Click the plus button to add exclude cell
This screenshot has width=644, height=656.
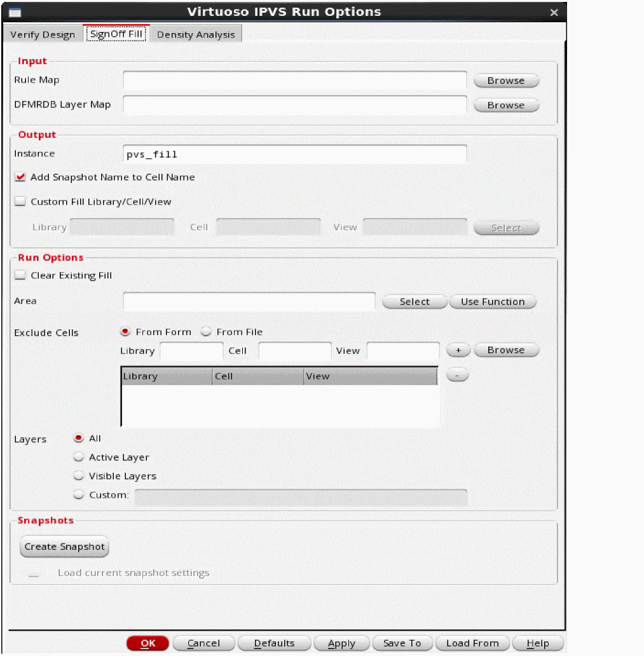click(x=458, y=350)
